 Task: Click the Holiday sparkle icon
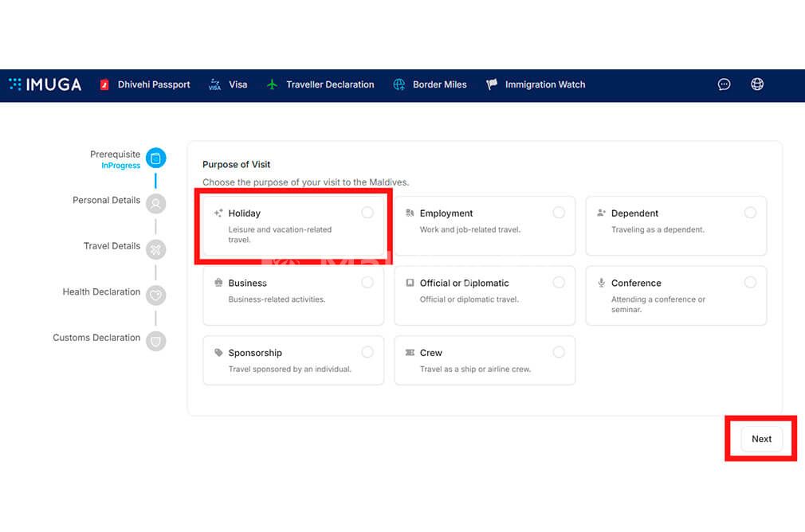click(x=218, y=213)
